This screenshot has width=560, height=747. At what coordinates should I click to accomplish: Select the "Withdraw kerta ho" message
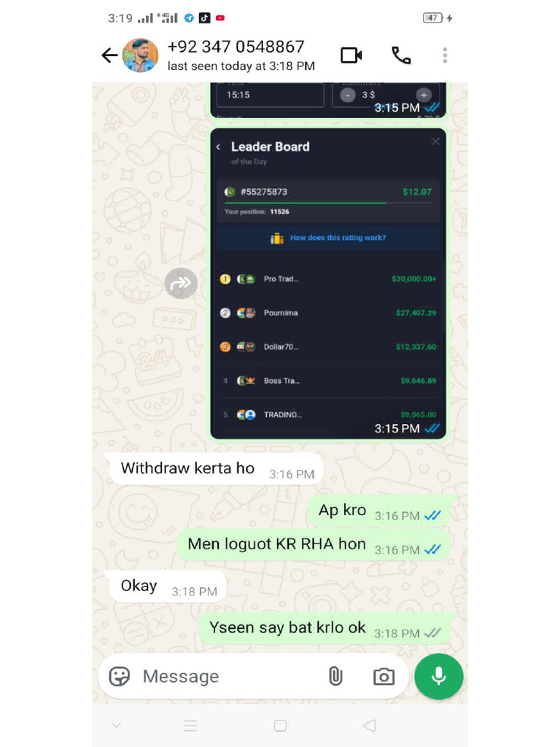214,469
